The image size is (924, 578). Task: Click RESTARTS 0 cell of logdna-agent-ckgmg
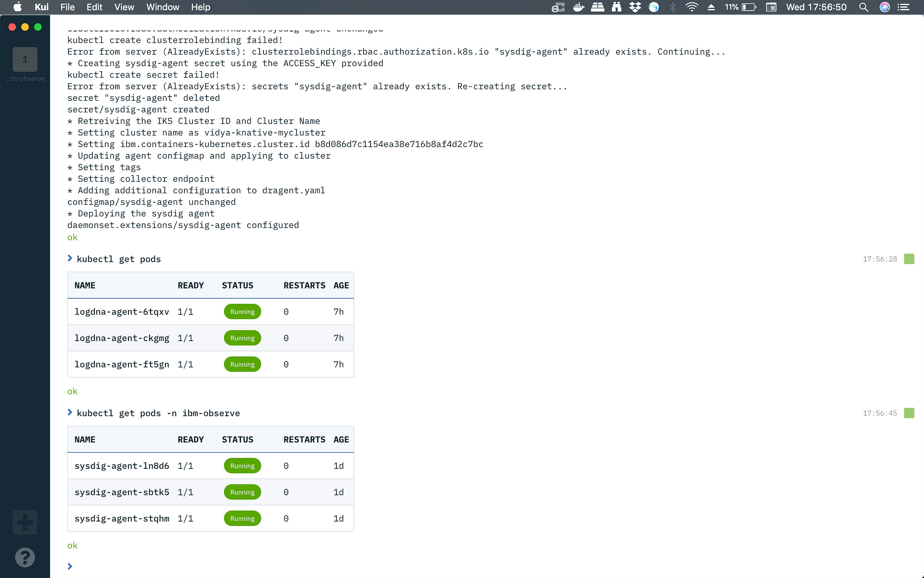coord(286,338)
